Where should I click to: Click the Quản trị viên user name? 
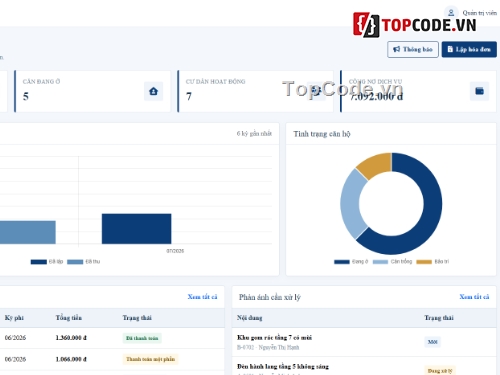pyautogui.click(x=480, y=13)
